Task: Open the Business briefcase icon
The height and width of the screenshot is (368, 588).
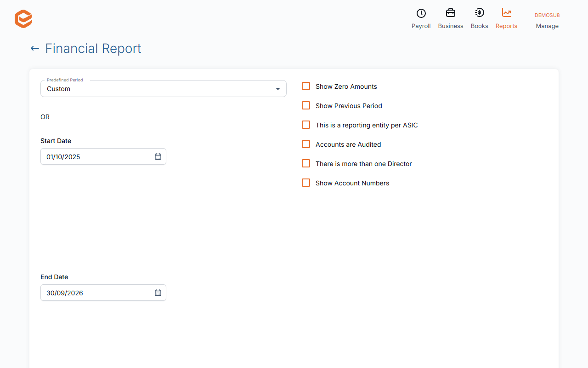Action: click(x=451, y=13)
